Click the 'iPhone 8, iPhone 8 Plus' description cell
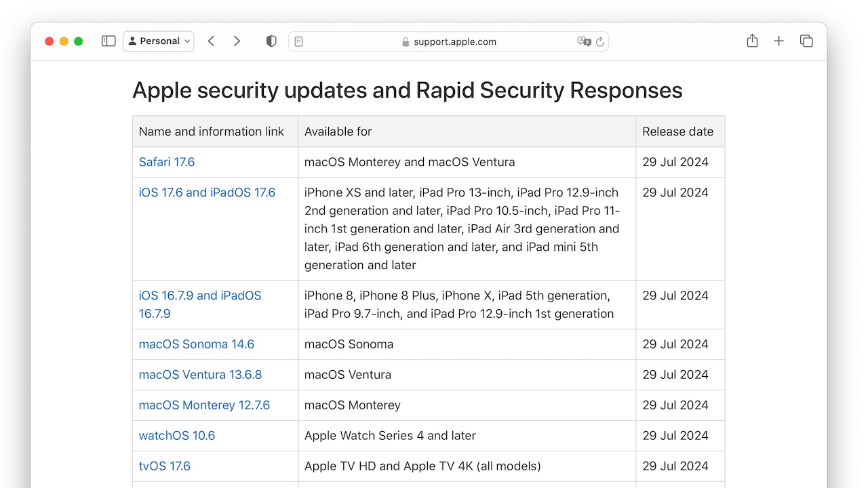Viewport: 868px width, 488px height. (x=467, y=305)
